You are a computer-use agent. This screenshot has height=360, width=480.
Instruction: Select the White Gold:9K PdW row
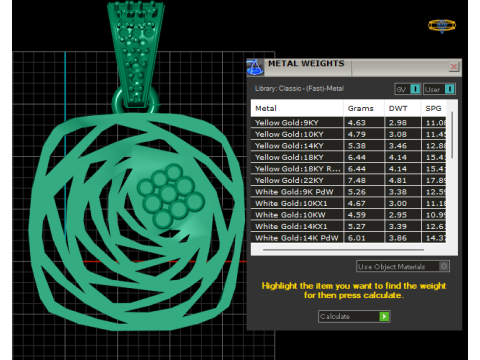[349, 192]
